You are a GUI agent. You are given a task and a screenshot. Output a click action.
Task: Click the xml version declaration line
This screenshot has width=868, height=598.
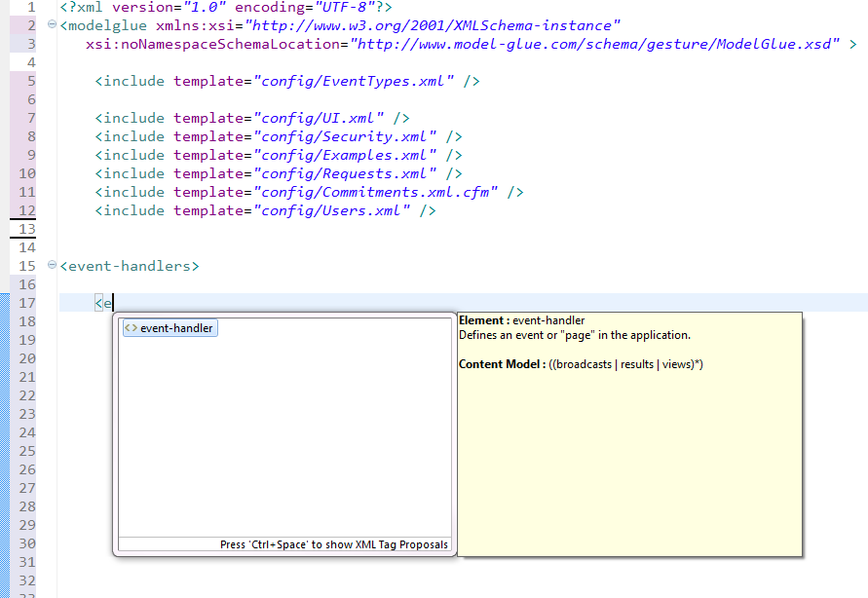pos(226,7)
